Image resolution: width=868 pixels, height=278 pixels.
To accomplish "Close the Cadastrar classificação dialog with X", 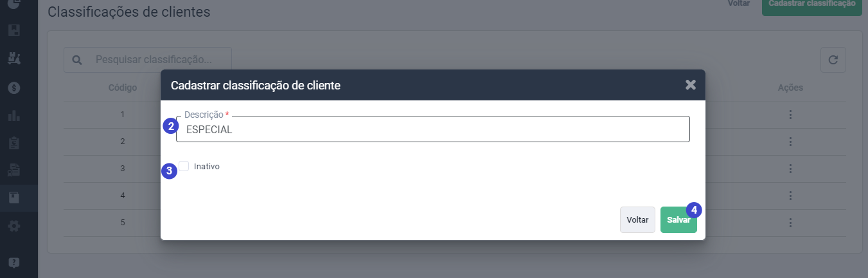I will (691, 85).
